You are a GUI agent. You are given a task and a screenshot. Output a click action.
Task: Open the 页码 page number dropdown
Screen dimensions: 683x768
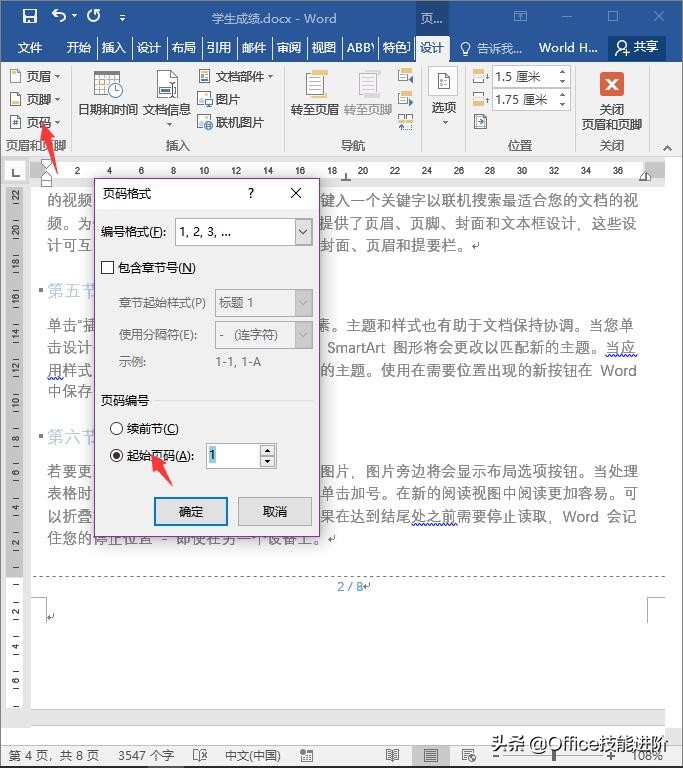36,122
